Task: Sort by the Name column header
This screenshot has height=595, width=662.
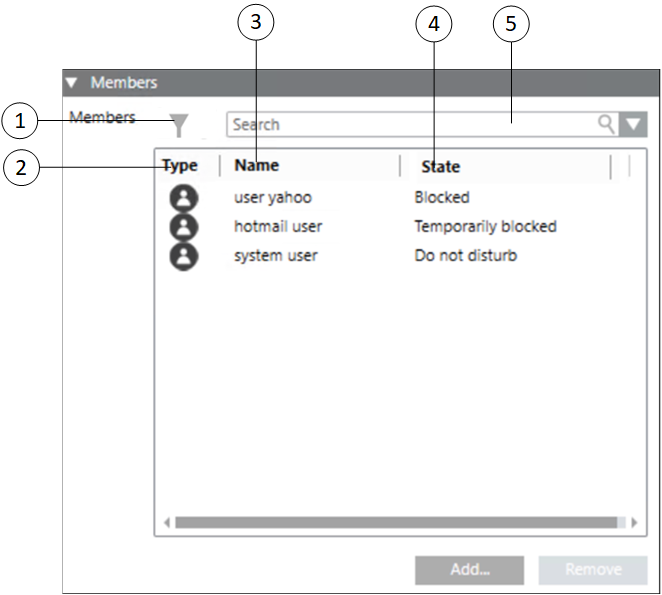Action: 257,166
